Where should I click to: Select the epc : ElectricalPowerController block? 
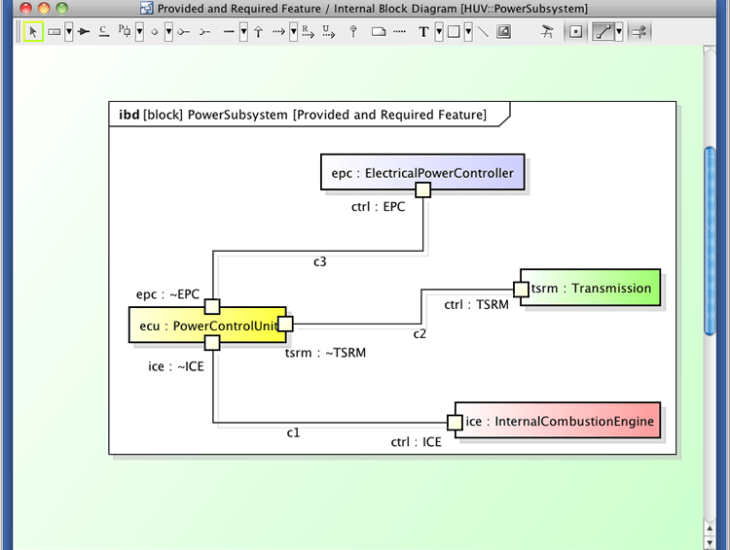tap(422, 172)
